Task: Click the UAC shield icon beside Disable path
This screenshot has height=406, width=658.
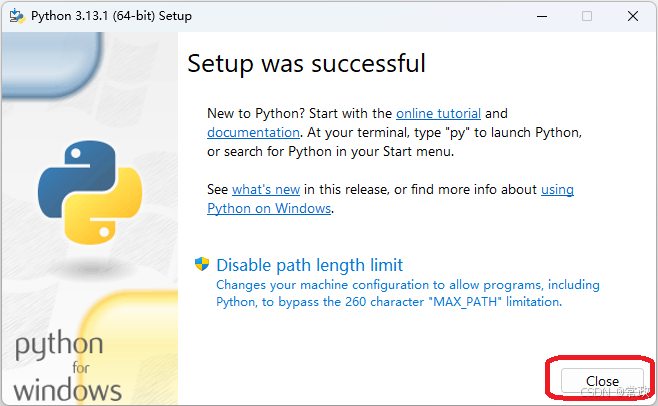Action: click(202, 264)
